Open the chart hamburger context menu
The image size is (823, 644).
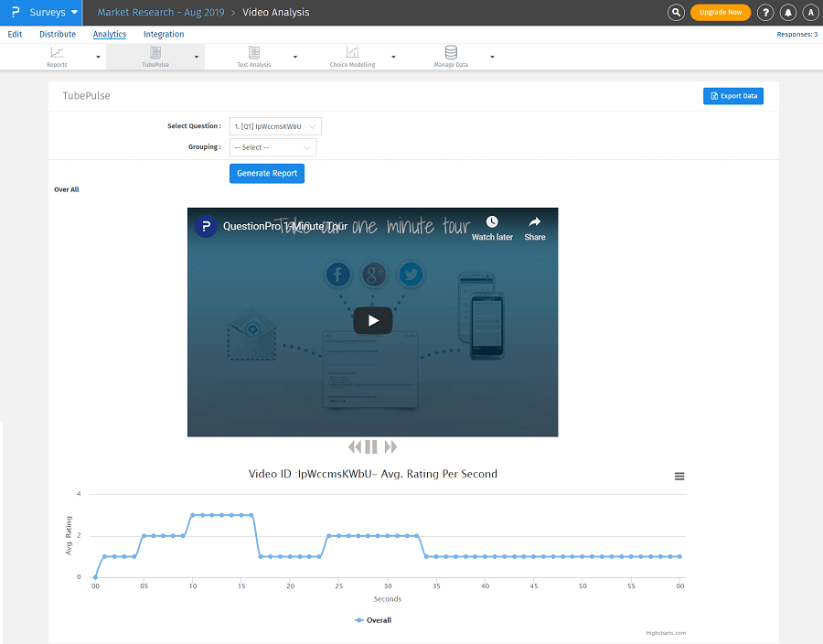(x=679, y=476)
